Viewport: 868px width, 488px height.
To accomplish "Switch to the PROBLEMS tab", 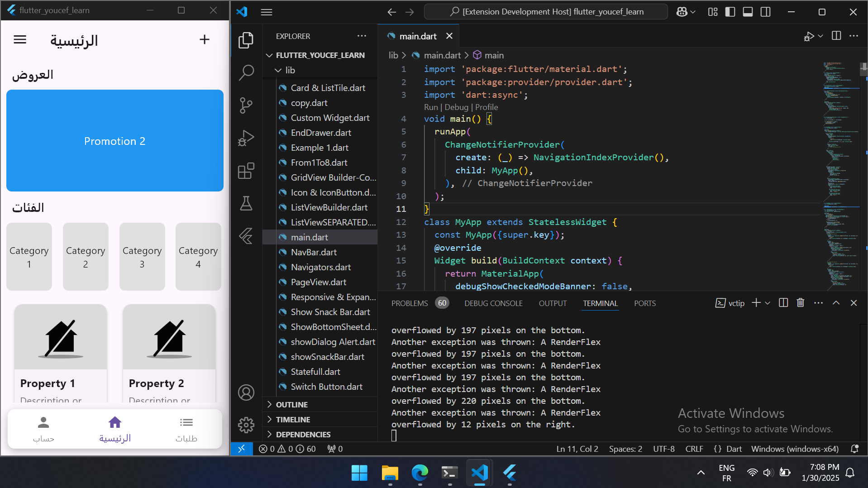I will point(410,303).
